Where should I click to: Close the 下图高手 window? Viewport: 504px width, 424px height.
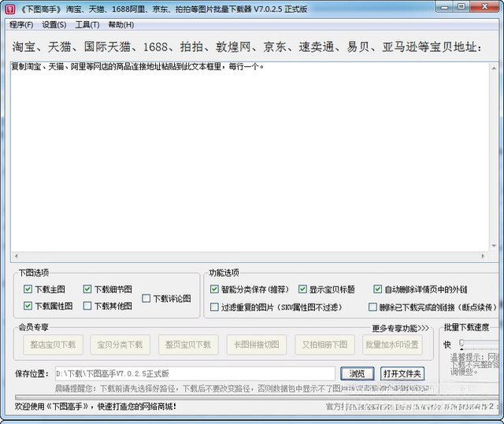(x=485, y=7)
